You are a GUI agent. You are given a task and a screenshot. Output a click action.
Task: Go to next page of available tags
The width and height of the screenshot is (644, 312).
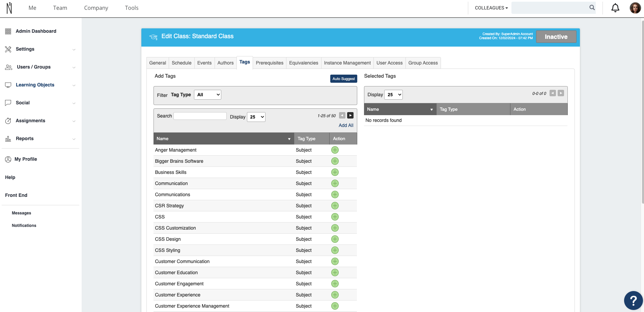pos(351,115)
